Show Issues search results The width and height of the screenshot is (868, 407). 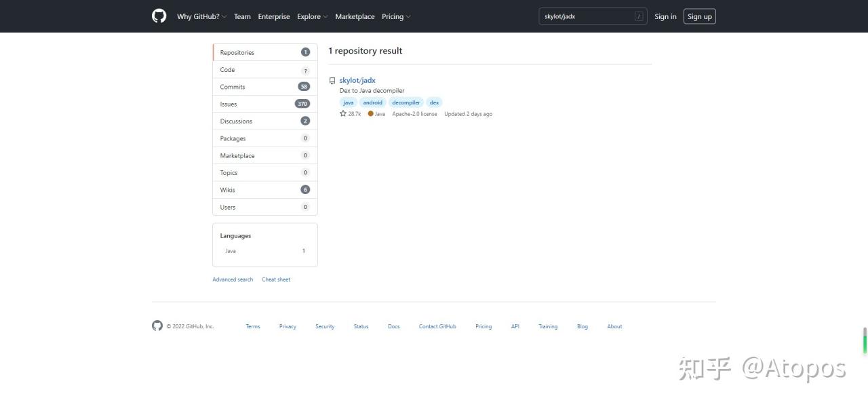click(265, 104)
